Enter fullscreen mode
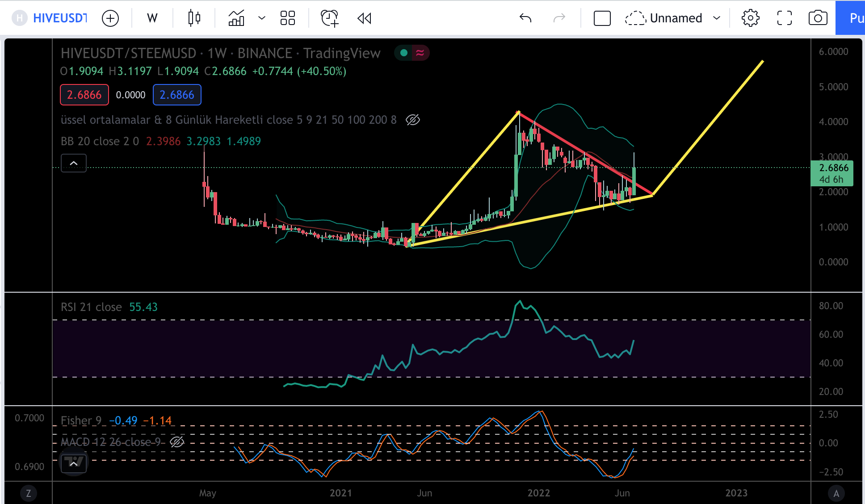The height and width of the screenshot is (504, 865). click(x=785, y=18)
